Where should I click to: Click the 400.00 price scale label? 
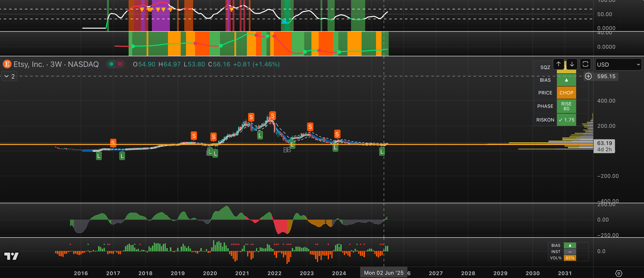[606, 101]
